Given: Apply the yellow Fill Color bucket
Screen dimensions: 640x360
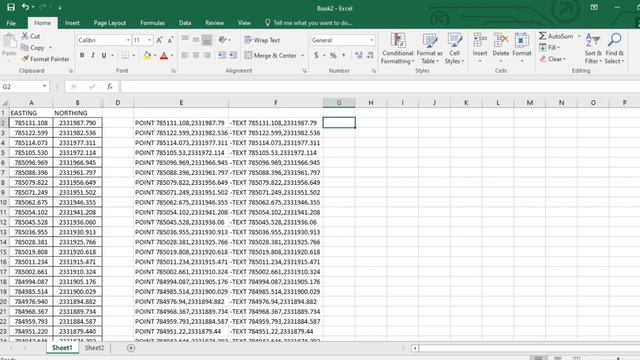Looking at the screenshot, I should 147,55.
